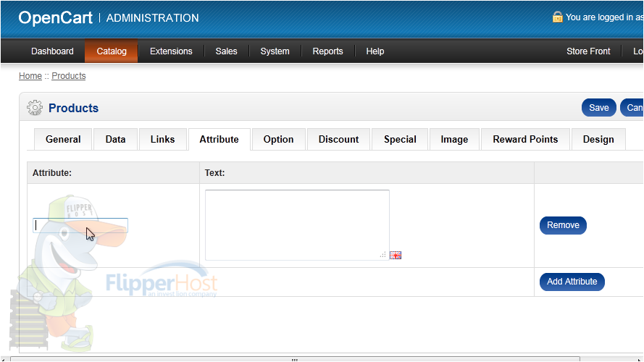Viewport: 644px width, 362px height.
Task: Go to Store Front link
Action: point(588,51)
